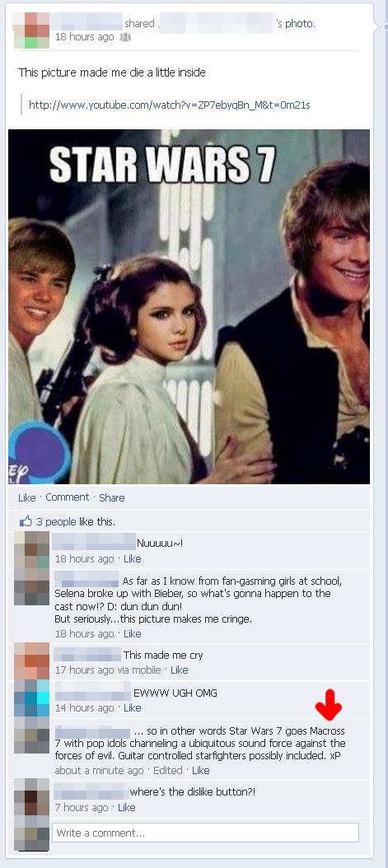Click the avatar next to the Macross 7 comment
Viewport: 388px width, 868px height.
point(31,735)
